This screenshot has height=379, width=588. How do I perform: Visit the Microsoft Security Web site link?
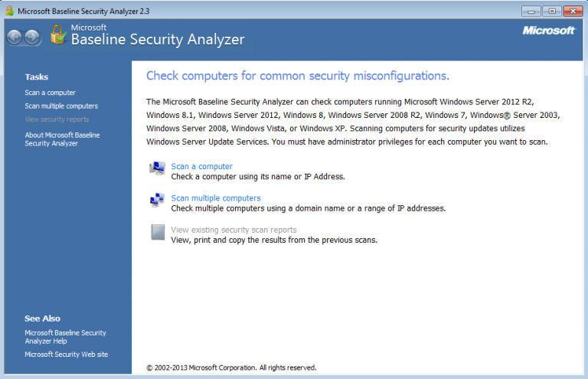66,354
